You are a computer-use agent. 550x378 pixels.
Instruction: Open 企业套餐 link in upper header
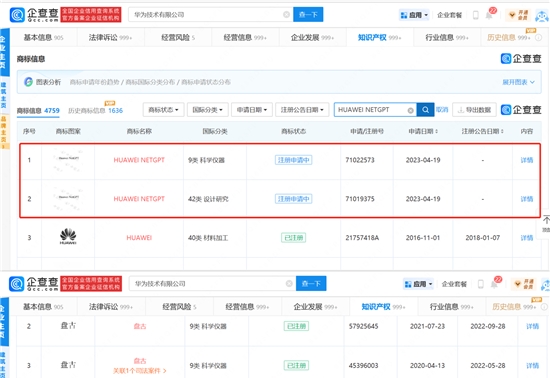point(449,15)
